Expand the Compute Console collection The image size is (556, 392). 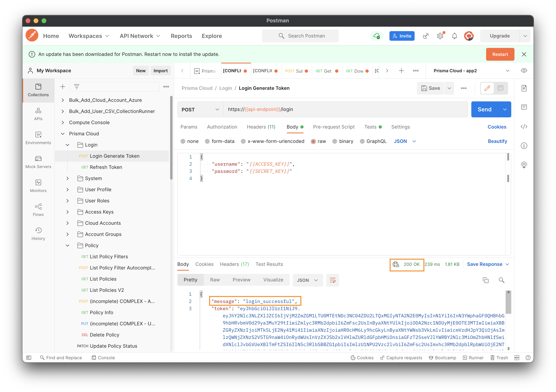pyautogui.click(x=63, y=122)
